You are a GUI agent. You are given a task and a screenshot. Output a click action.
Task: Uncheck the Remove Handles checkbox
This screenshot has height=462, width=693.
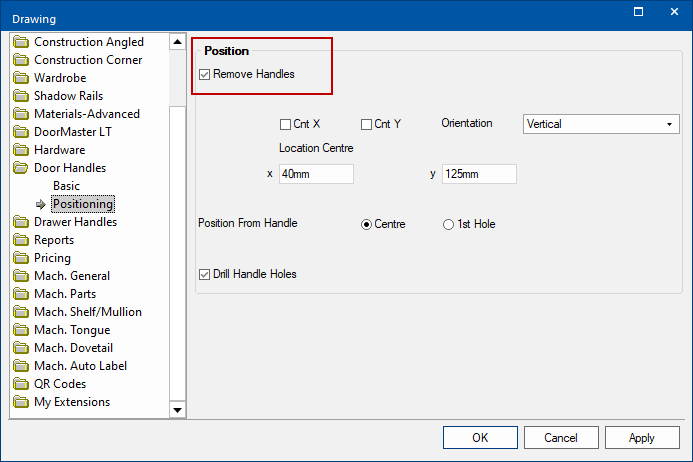tap(205, 74)
